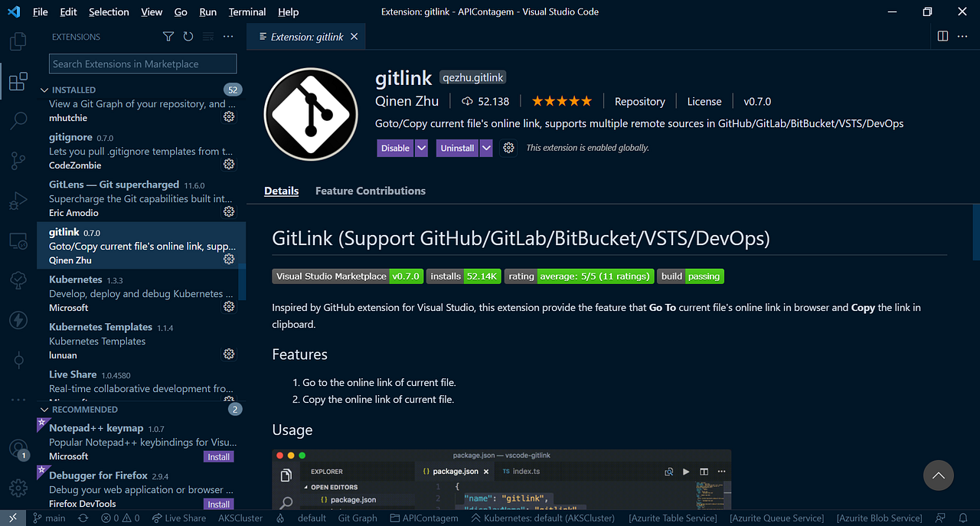Disable the gitlink extension
The image size is (980, 526).
(394, 148)
